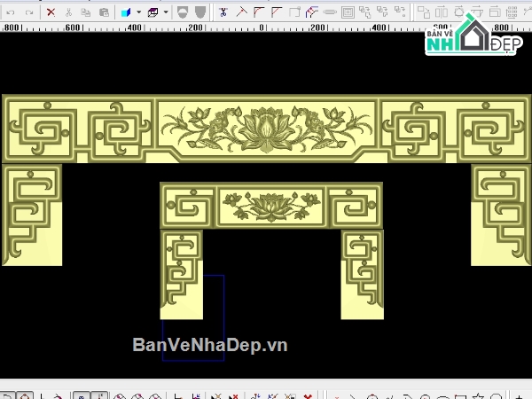Viewport: 532px width, 399px height.
Task: Select the large right leg scroll relief
Action: [501, 215]
